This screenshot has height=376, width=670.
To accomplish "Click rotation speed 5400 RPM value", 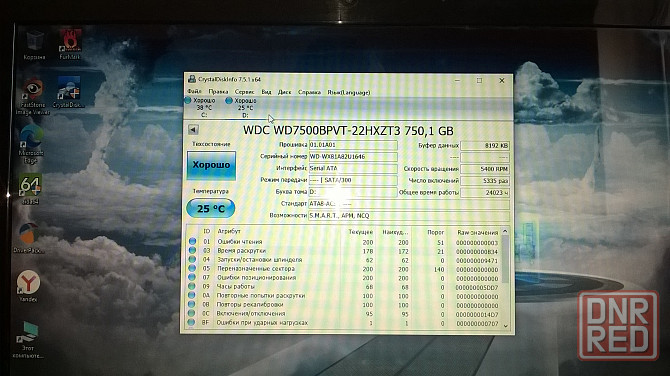I will pos(485,169).
